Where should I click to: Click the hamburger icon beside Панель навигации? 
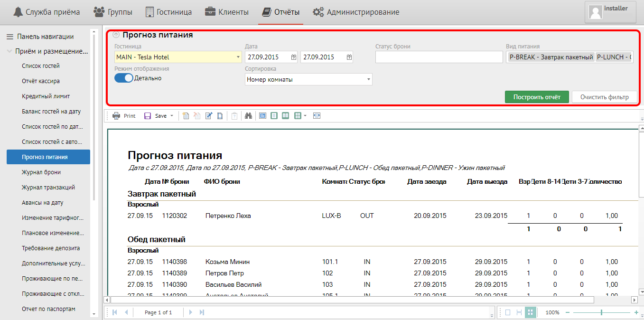click(9, 37)
